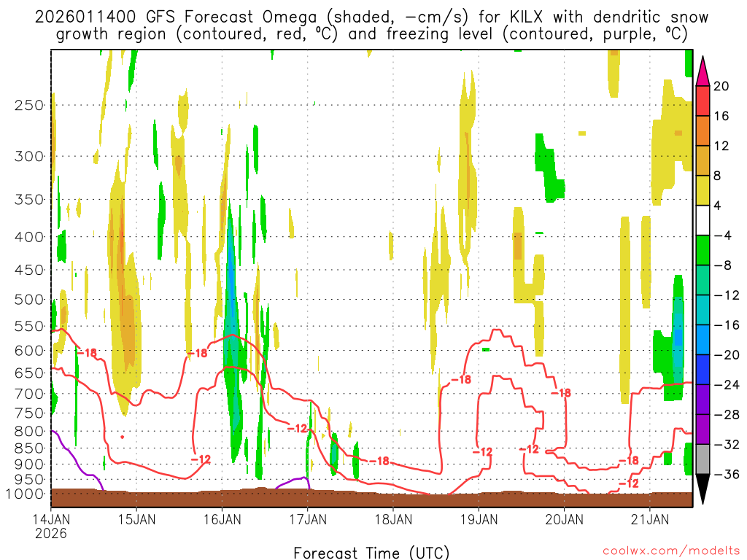The image size is (747, 560).
Task: Click the colorbar value label 8
Action: [718, 176]
